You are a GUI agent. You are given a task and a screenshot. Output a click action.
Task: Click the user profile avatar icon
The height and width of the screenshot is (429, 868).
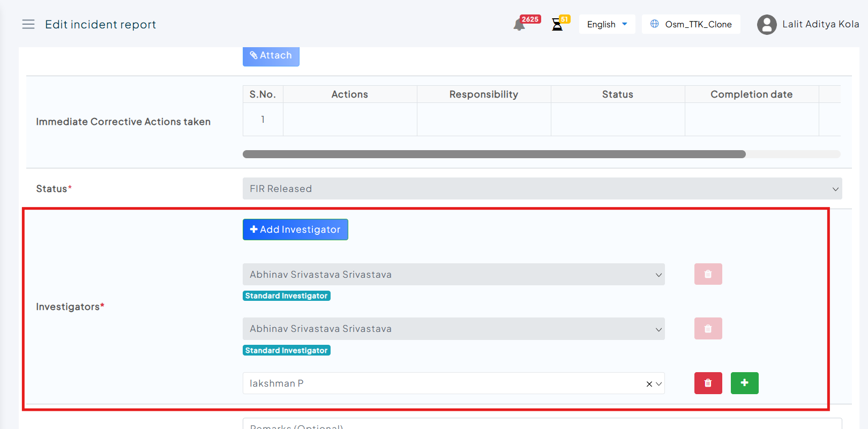point(767,25)
